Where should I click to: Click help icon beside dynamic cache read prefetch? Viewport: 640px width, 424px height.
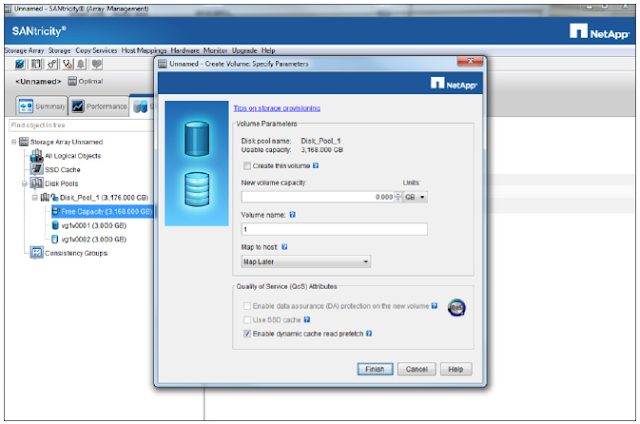point(369,333)
